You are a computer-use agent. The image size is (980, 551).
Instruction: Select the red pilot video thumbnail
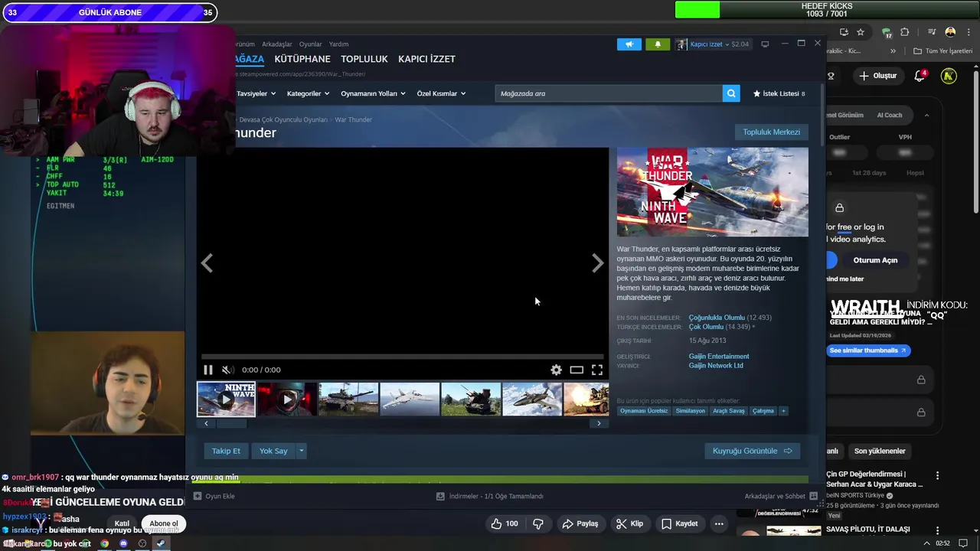click(287, 399)
